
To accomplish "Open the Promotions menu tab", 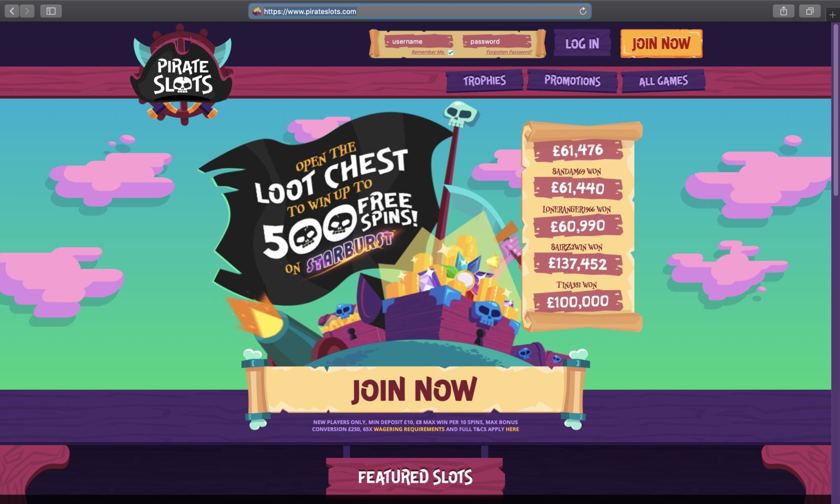I will click(x=572, y=81).
